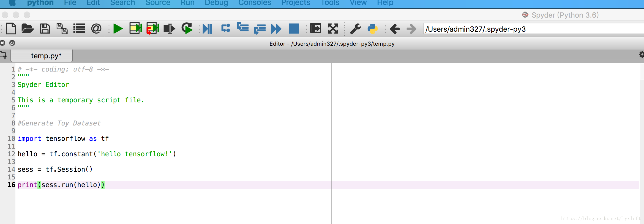Click the working directory path field

[534, 29]
